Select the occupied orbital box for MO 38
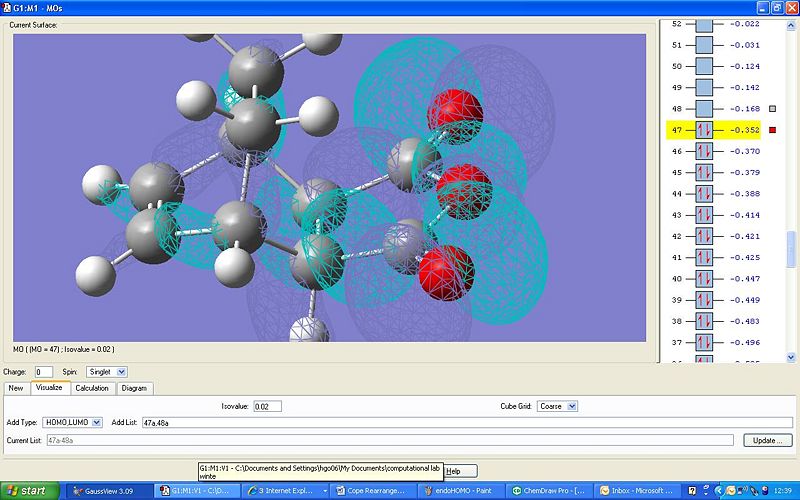Viewport: 800px width, 500px height. click(x=704, y=321)
